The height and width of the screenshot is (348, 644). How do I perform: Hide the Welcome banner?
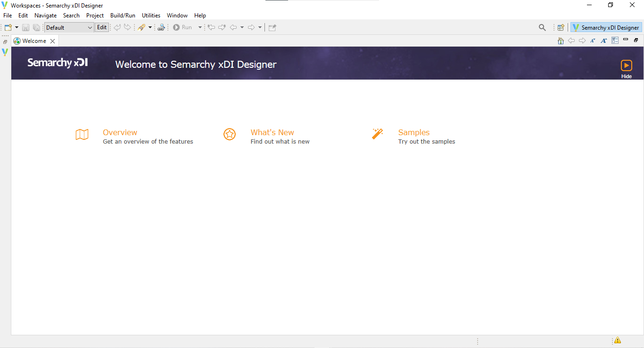627,66
